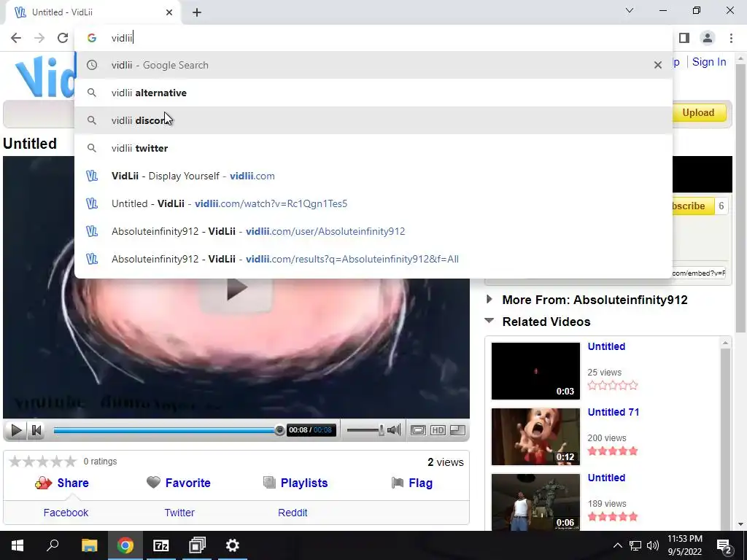Click the restart/skip-back player button
Viewport: 747px width, 560px height.
(36, 430)
